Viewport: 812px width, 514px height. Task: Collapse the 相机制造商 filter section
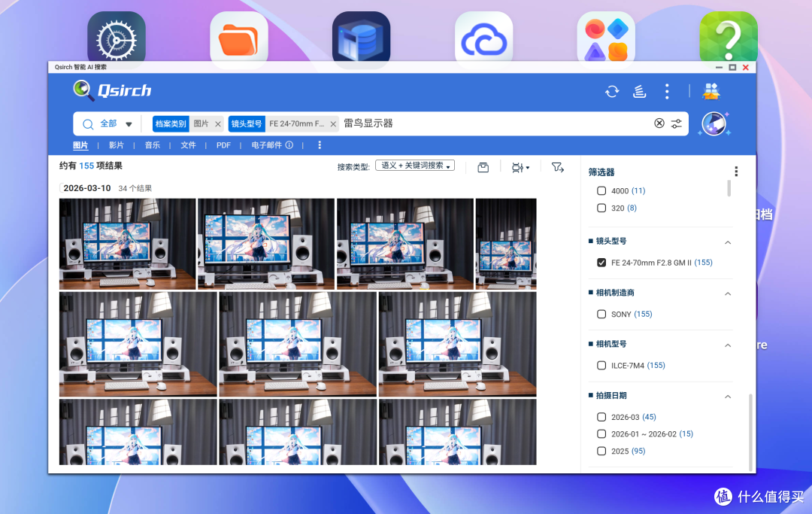tap(728, 293)
